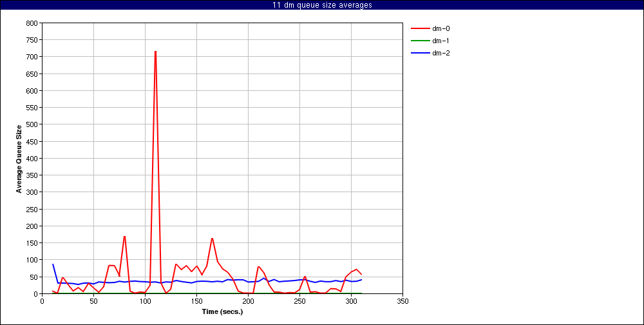
Task: Click the x-axis tick label 200
Action: pos(248,301)
